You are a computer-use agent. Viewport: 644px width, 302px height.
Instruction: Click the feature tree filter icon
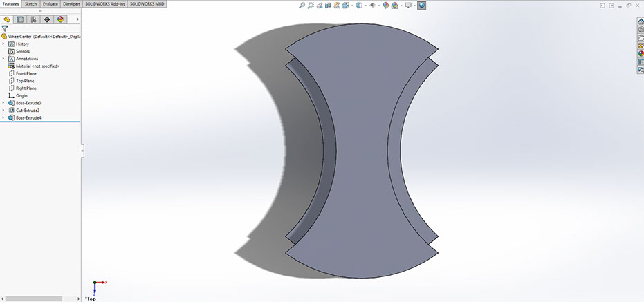(x=5, y=28)
